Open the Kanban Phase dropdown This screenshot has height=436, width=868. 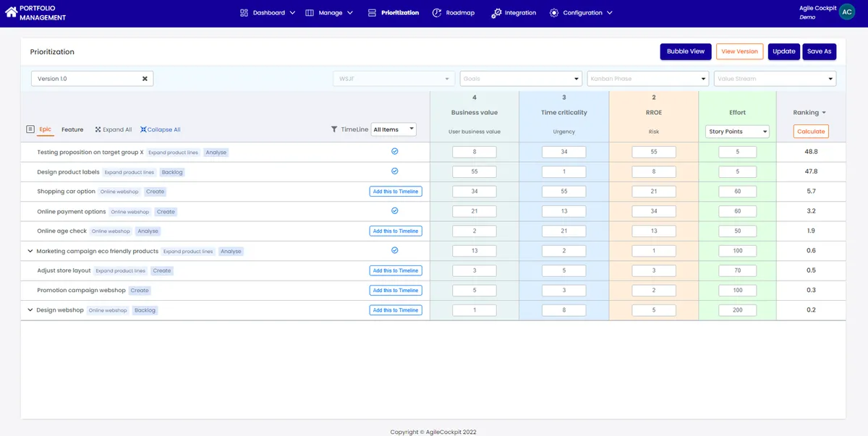tap(648, 78)
